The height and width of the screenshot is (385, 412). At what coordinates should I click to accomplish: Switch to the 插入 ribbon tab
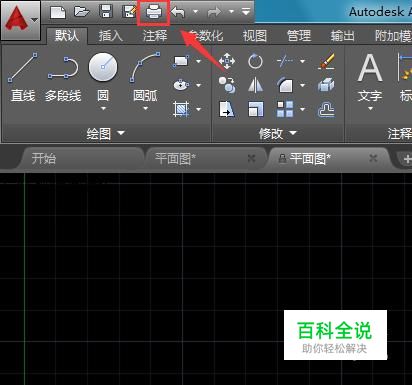(x=111, y=35)
